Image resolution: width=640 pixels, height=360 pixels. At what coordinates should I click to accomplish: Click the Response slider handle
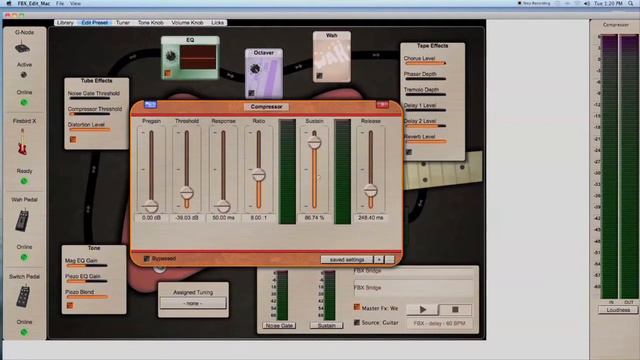click(223, 206)
